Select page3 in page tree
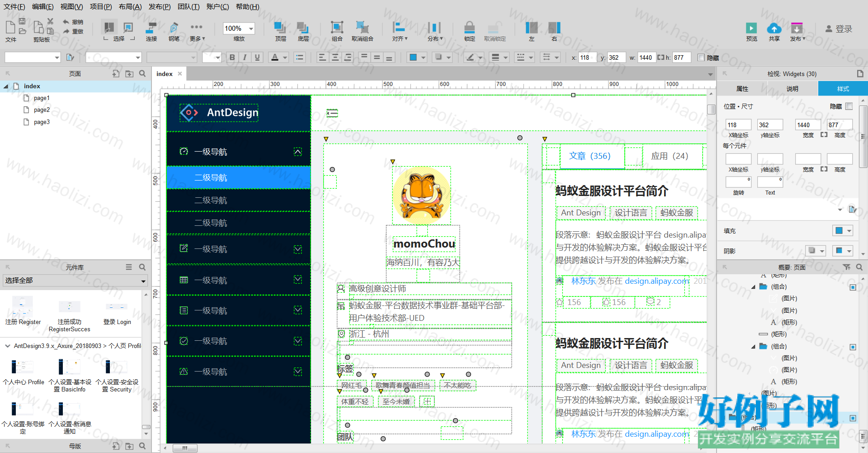Screen dimensions: 868x453 [42, 122]
